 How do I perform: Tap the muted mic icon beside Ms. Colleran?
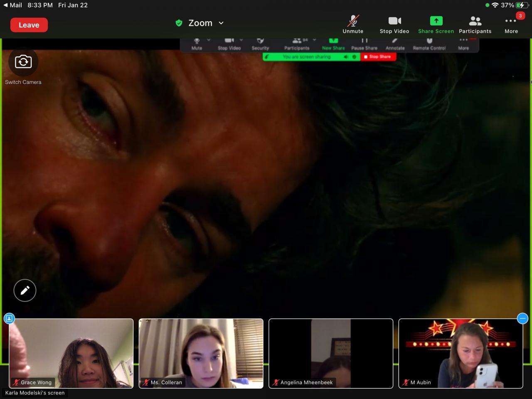click(146, 382)
